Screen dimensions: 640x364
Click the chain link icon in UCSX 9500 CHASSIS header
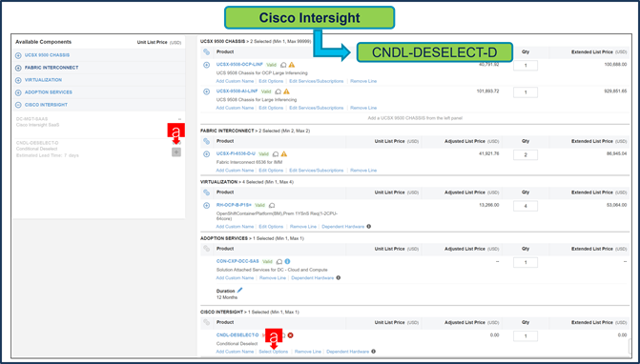(x=207, y=52)
